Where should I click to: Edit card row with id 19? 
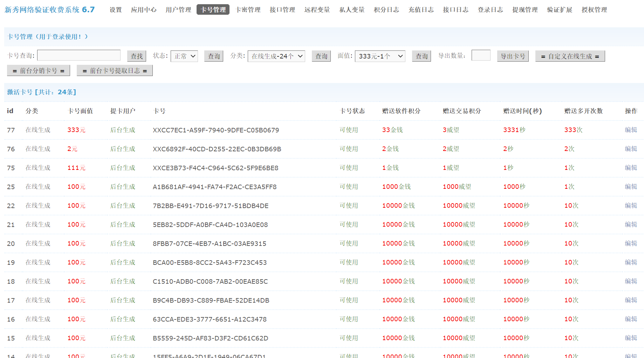coord(631,262)
